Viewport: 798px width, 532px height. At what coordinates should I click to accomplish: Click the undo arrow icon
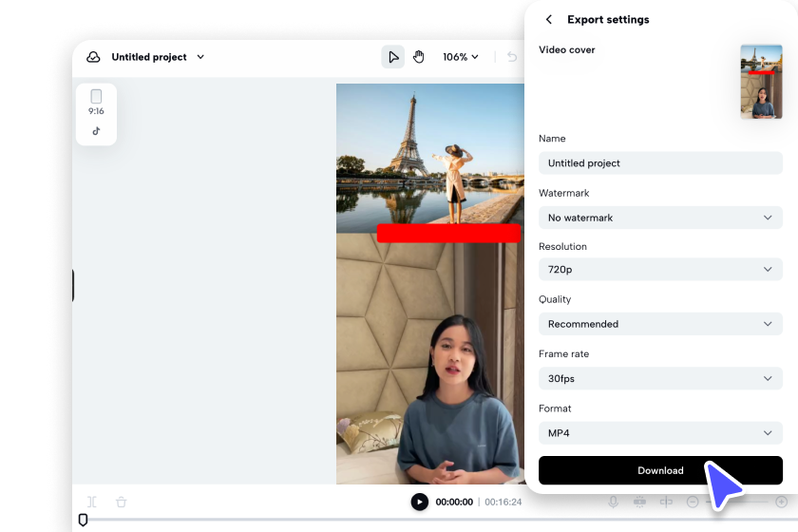point(512,57)
